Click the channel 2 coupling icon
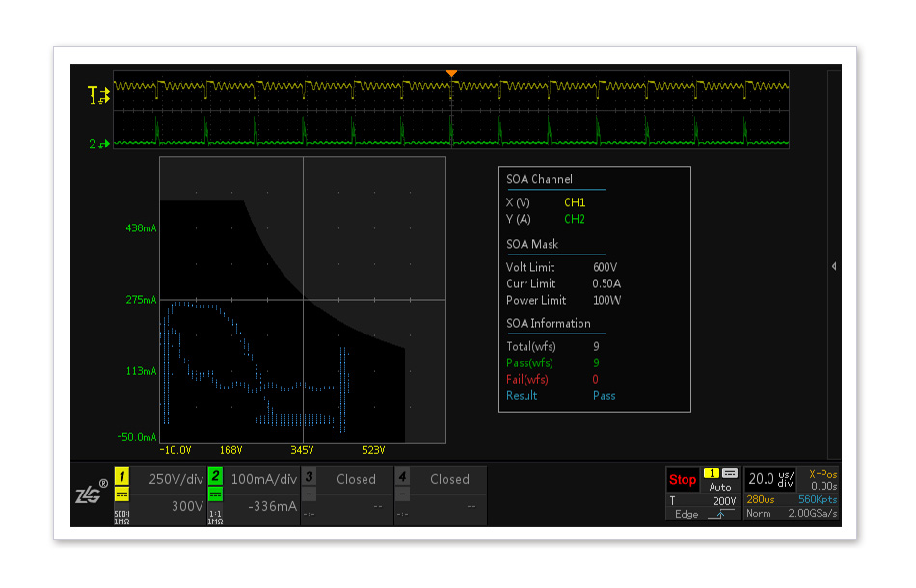Screen dimensions: 916x588 point(216,494)
